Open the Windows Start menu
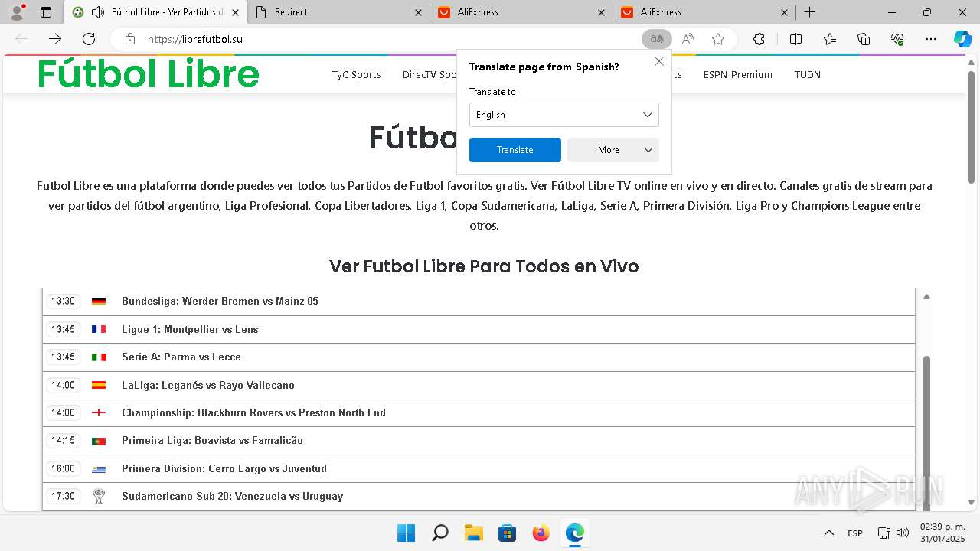The height and width of the screenshot is (551, 980). 406,533
